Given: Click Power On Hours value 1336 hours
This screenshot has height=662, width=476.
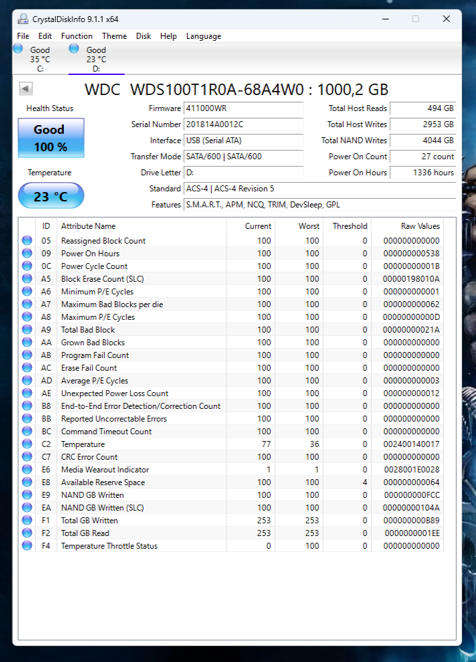Looking at the screenshot, I should tap(423, 173).
